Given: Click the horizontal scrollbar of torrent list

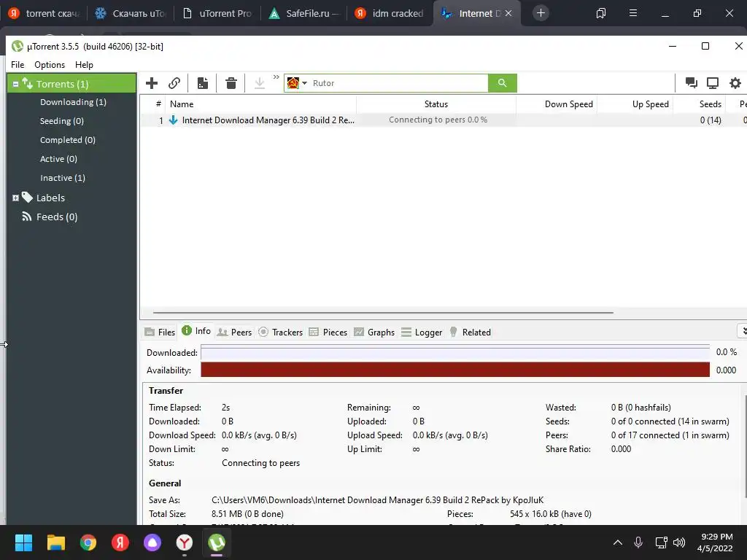Looking at the screenshot, I should pos(383,313).
